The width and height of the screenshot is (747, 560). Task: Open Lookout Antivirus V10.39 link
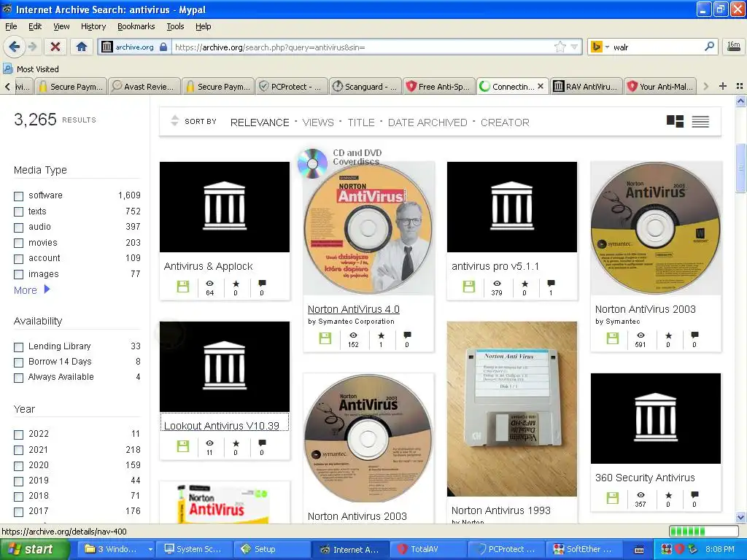point(222,426)
